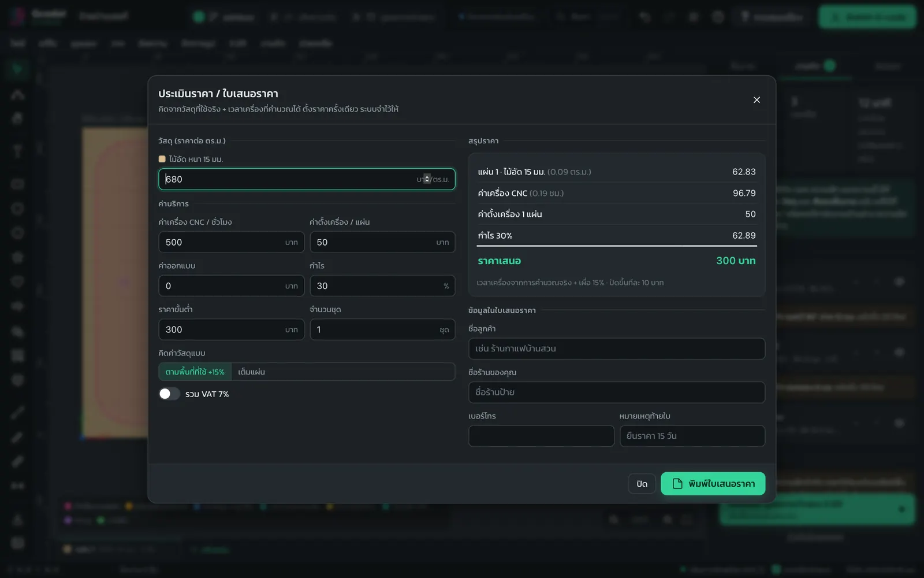
Task: Click the วัสดุ (ราคาต่อ ตร.ม.) section heading
Action: [192, 140]
